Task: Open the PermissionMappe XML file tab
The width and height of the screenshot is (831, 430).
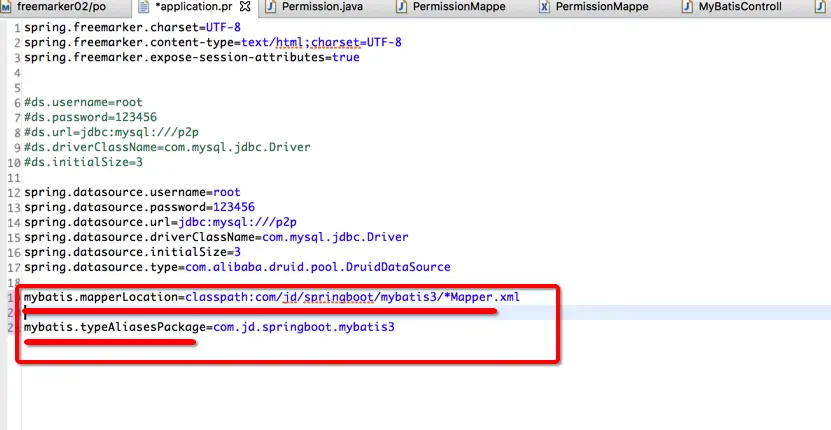Action: tap(595, 7)
